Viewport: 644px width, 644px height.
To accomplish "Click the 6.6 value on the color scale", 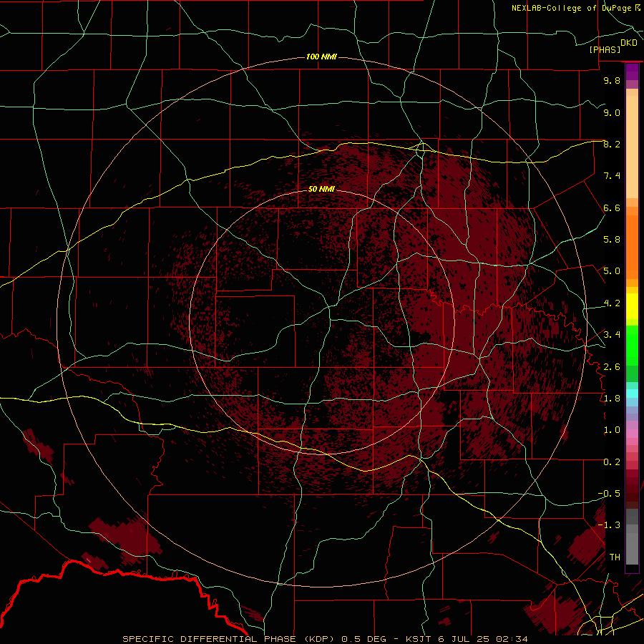I will (612, 208).
